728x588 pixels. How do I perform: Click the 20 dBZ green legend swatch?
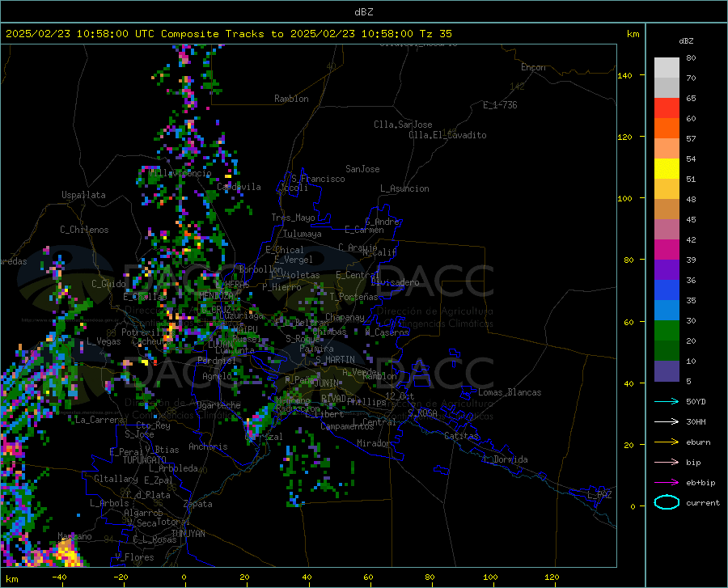click(667, 331)
